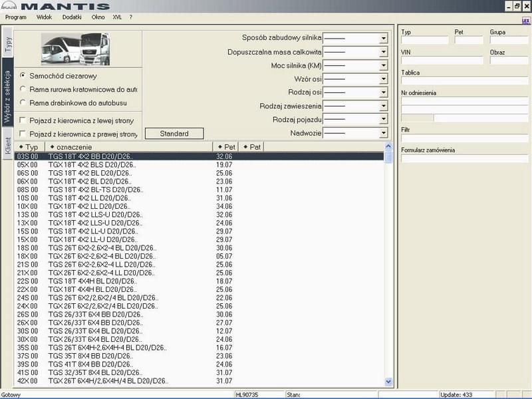Click the Grupa input field

(x=509, y=40)
